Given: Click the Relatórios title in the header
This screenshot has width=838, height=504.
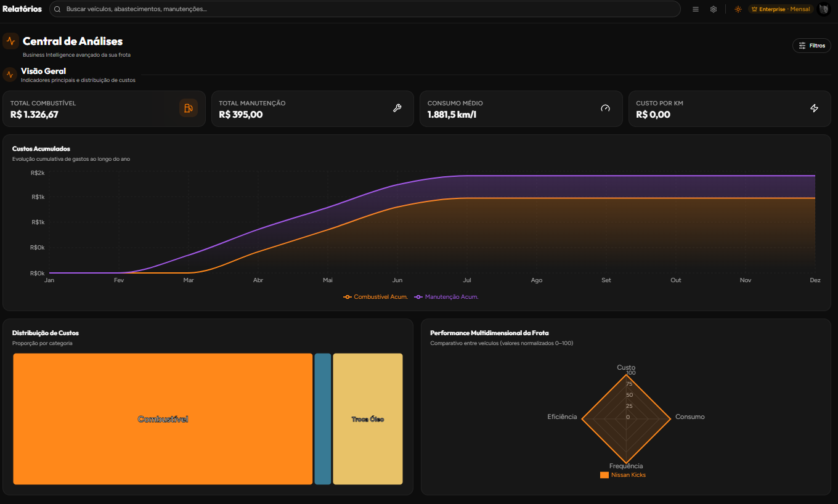Looking at the screenshot, I should click(22, 9).
